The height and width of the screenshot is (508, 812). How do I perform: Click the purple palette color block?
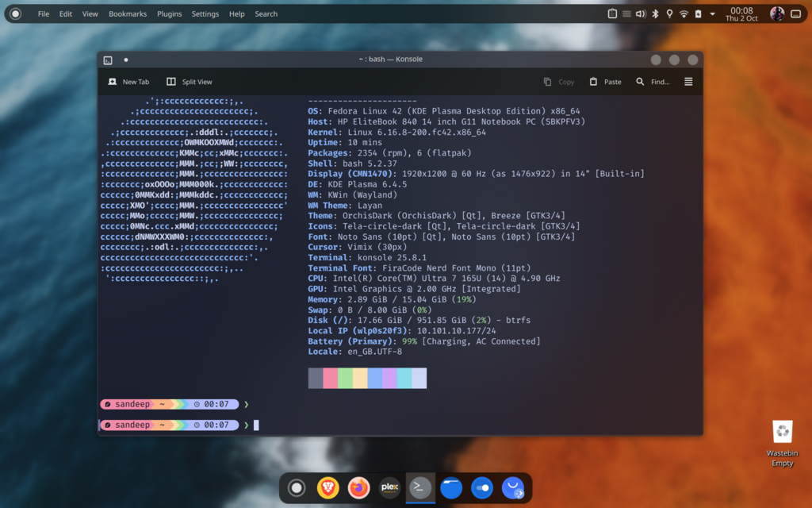tap(389, 379)
